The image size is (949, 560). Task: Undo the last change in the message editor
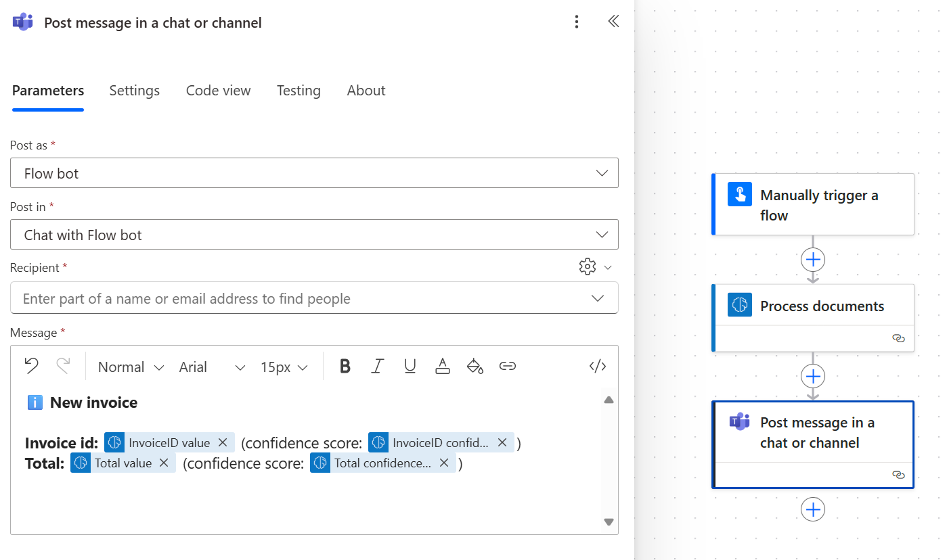point(31,366)
